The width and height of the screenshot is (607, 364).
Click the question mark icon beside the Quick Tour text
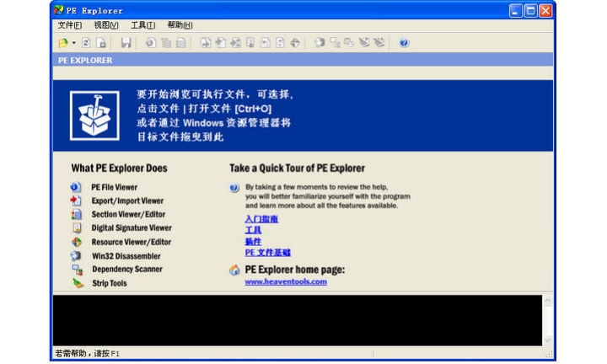pyautogui.click(x=234, y=188)
